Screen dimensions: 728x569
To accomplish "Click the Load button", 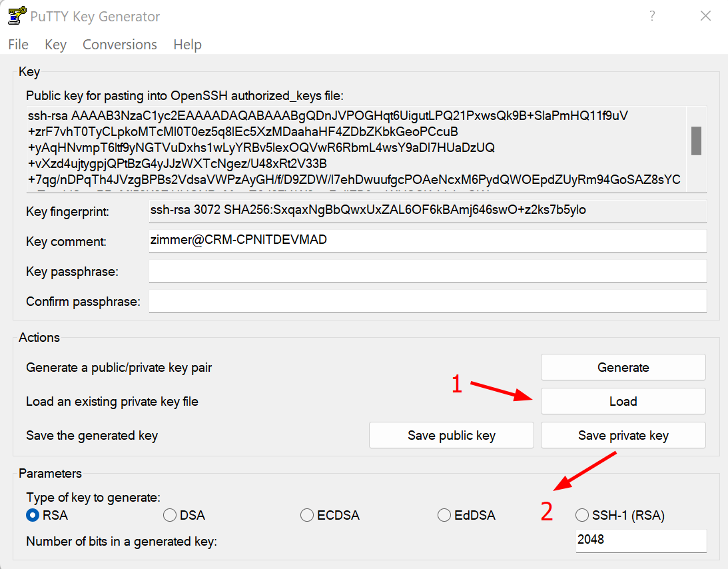I will pos(623,401).
